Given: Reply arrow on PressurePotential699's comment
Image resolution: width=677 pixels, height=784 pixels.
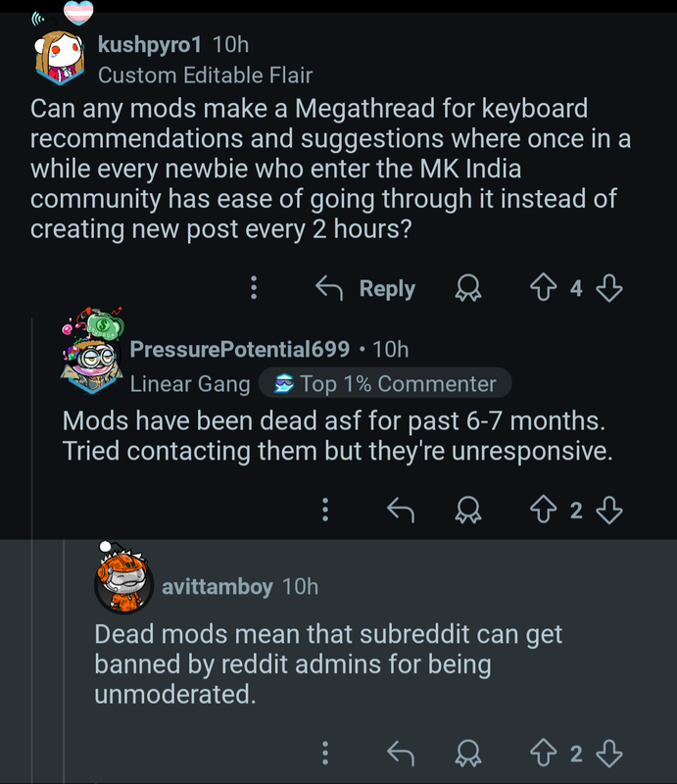Looking at the screenshot, I should tap(401, 510).
